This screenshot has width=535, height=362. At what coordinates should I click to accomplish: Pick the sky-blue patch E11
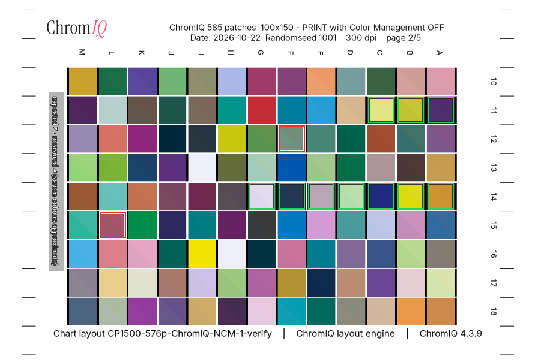(x=321, y=110)
